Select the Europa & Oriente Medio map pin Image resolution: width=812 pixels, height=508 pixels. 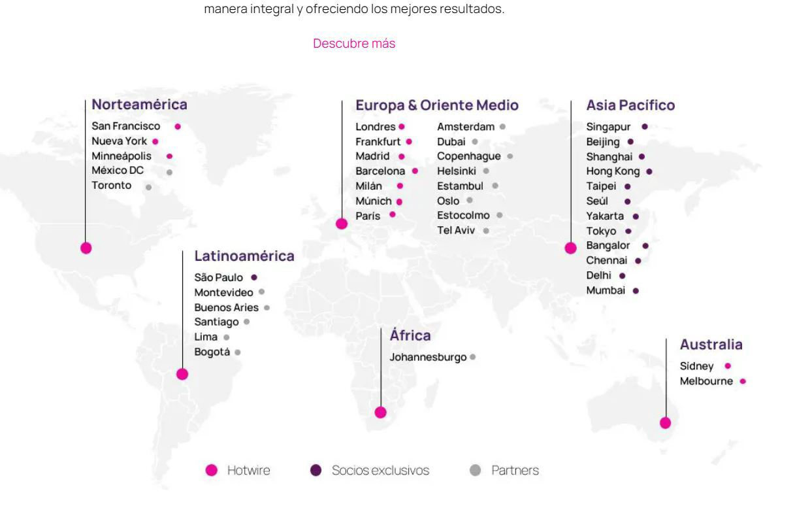342,224
